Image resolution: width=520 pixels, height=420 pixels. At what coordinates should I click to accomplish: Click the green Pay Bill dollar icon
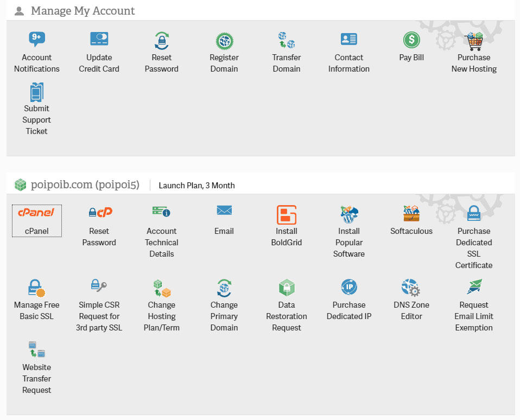pyautogui.click(x=411, y=40)
